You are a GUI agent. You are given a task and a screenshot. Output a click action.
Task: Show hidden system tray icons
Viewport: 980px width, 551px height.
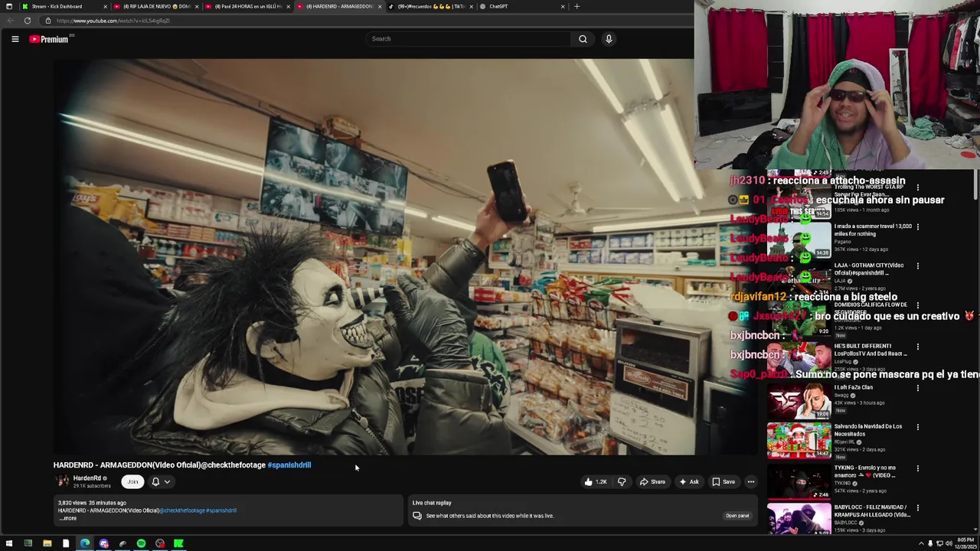921,544
